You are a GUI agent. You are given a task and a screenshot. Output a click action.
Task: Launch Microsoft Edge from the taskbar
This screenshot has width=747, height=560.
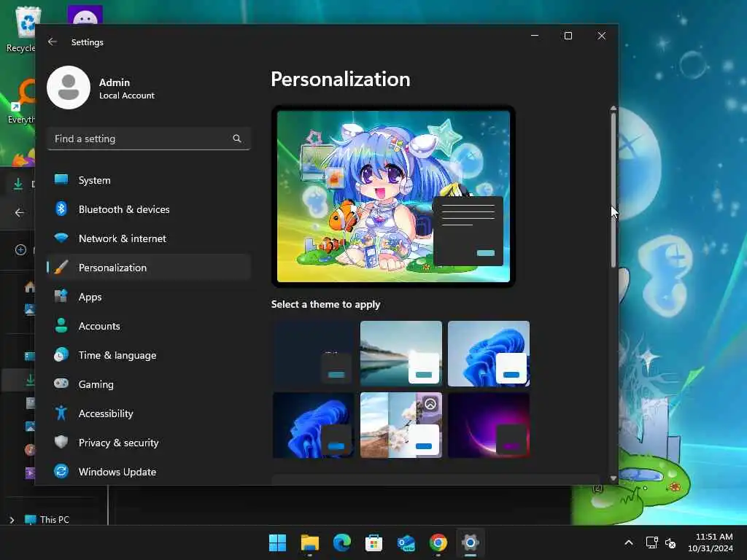341,542
